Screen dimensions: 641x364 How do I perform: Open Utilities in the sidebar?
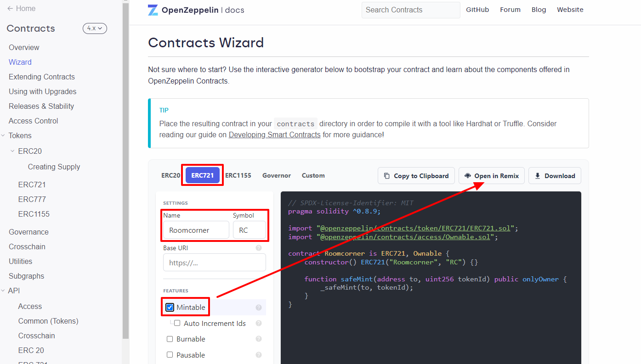pyautogui.click(x=21, y=261)
